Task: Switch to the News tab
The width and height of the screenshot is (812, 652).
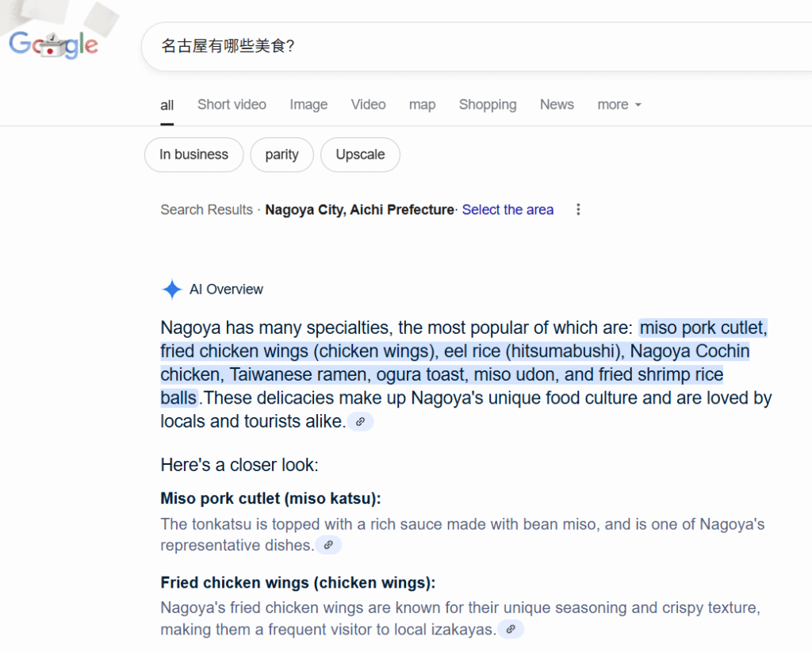Action: coord(557,105)
